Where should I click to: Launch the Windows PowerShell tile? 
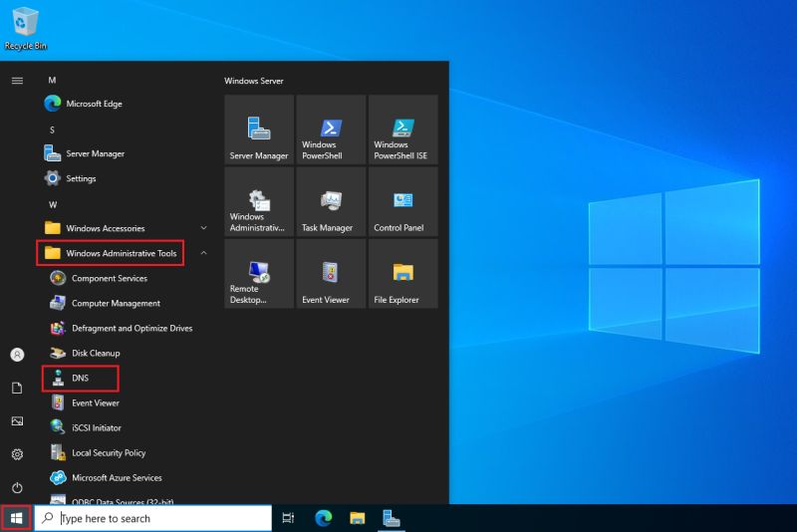point(331,130)
